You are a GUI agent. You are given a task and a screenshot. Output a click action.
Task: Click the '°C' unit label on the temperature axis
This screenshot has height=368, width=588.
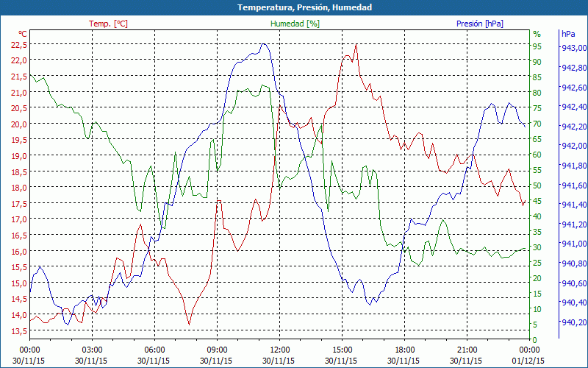tap(23, 34)
